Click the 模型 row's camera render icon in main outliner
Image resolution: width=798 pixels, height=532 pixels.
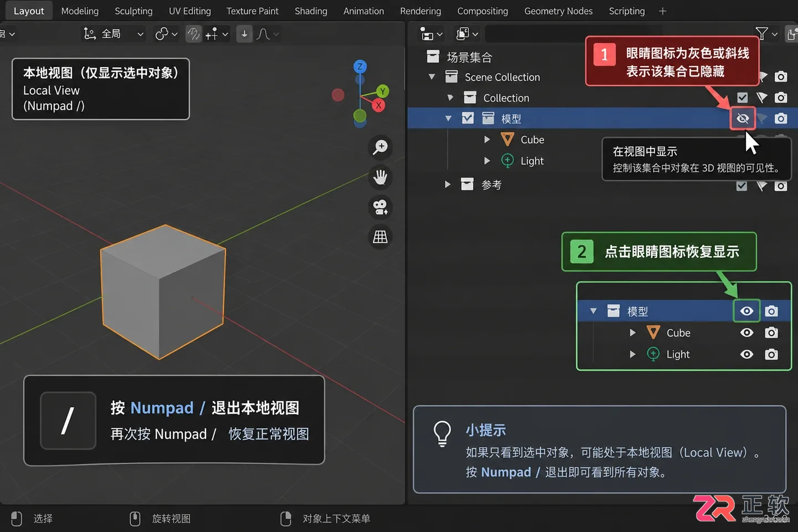pyautogui.click(x=781, y=119)
